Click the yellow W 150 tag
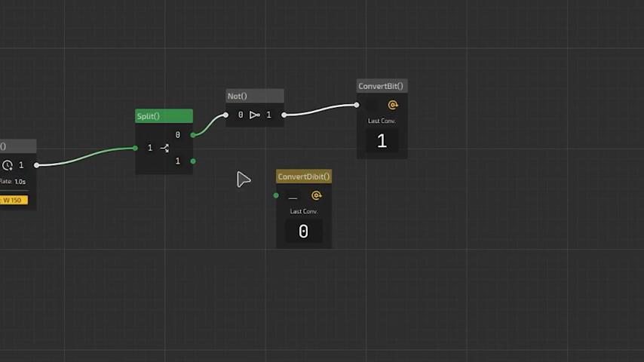The image size is (644, 362). [x=13, y=200]
